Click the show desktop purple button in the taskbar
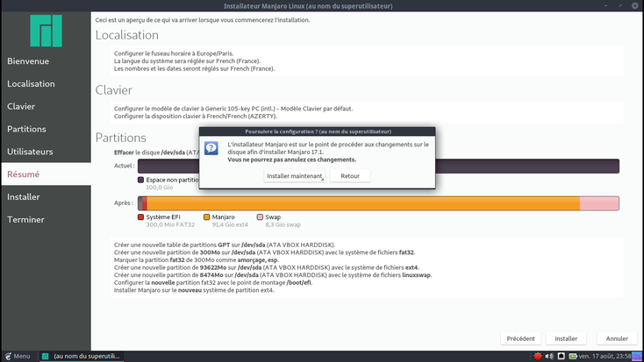Viewport: 644px width, 362px height. [637, 356]
